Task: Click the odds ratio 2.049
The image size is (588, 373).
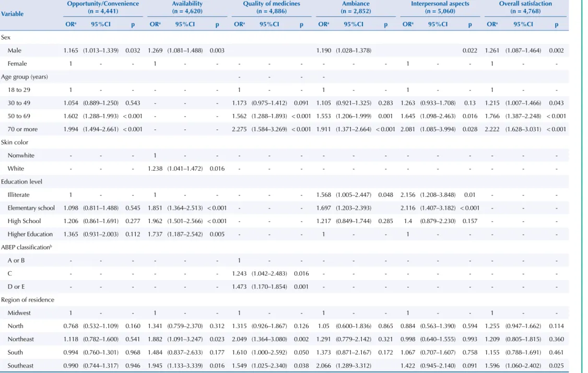Action: 239,340
